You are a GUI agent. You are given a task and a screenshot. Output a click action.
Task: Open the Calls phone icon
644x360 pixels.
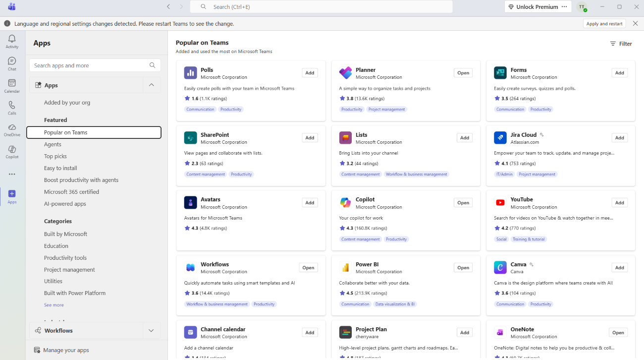[x=12, y=105]
